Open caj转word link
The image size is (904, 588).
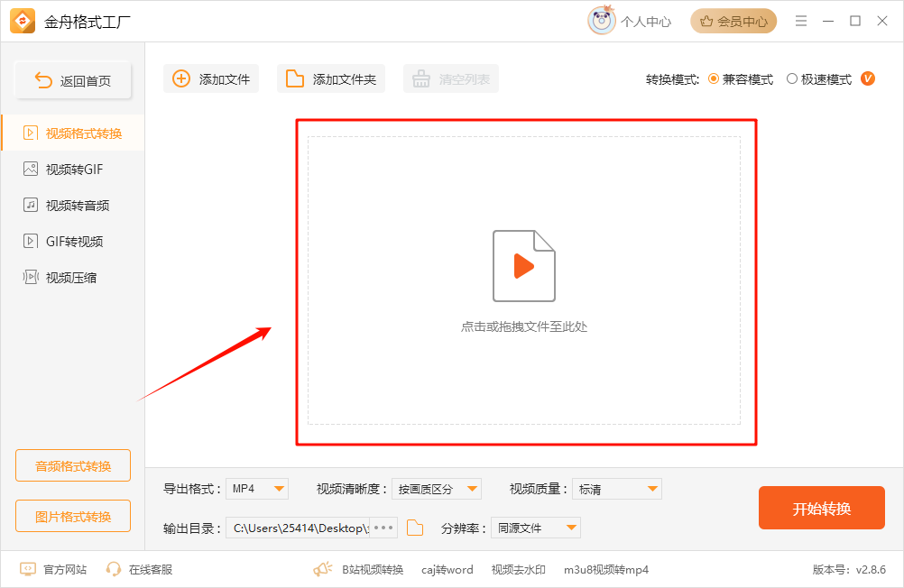click(447, 570)
